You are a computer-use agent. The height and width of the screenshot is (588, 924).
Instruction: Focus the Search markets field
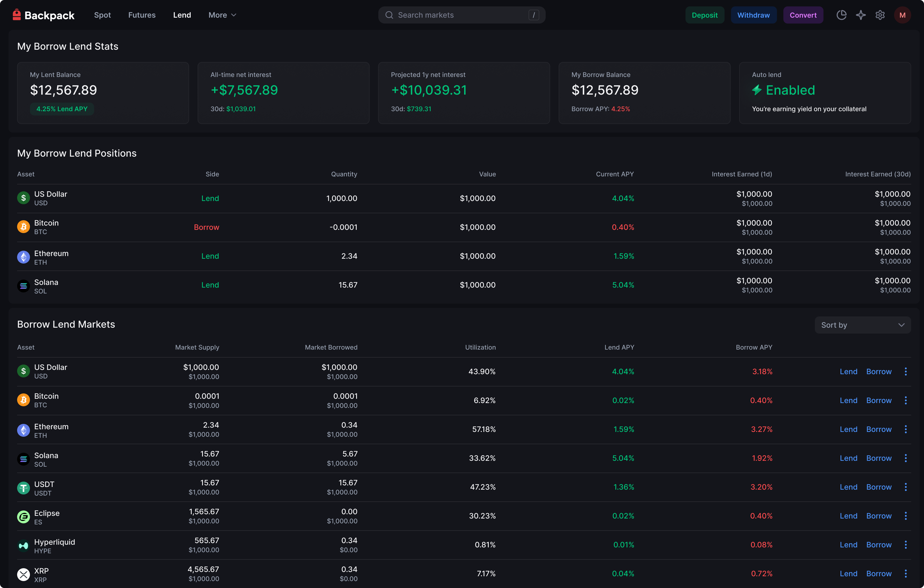coord(462,15)
